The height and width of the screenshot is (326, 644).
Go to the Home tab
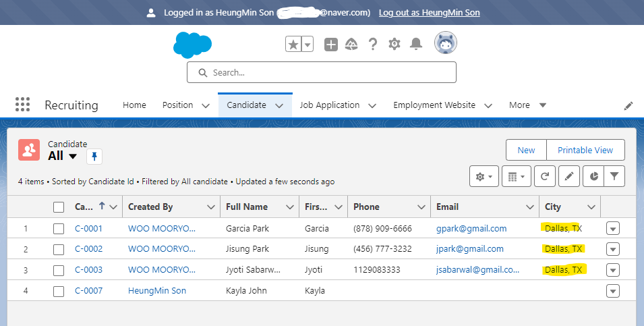134,105
